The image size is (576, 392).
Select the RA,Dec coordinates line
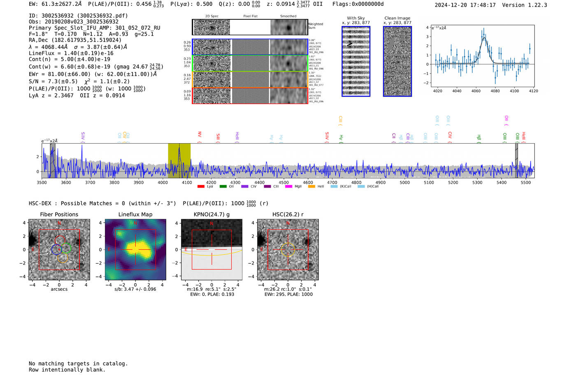[x=75, y=40]
